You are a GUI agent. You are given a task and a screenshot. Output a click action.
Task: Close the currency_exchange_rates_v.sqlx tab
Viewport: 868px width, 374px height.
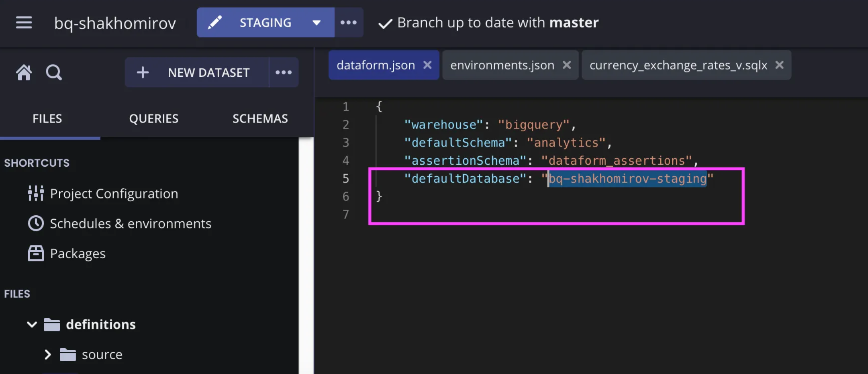780,65
